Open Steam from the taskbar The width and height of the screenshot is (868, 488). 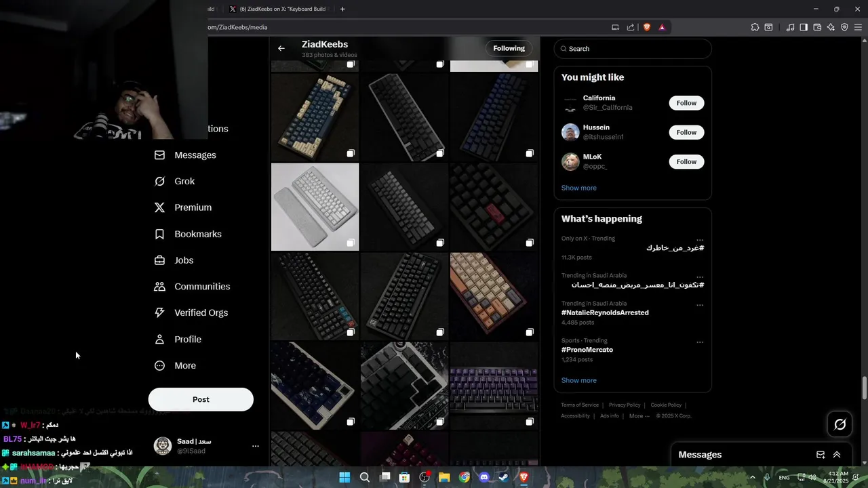(x=504, y=477)
